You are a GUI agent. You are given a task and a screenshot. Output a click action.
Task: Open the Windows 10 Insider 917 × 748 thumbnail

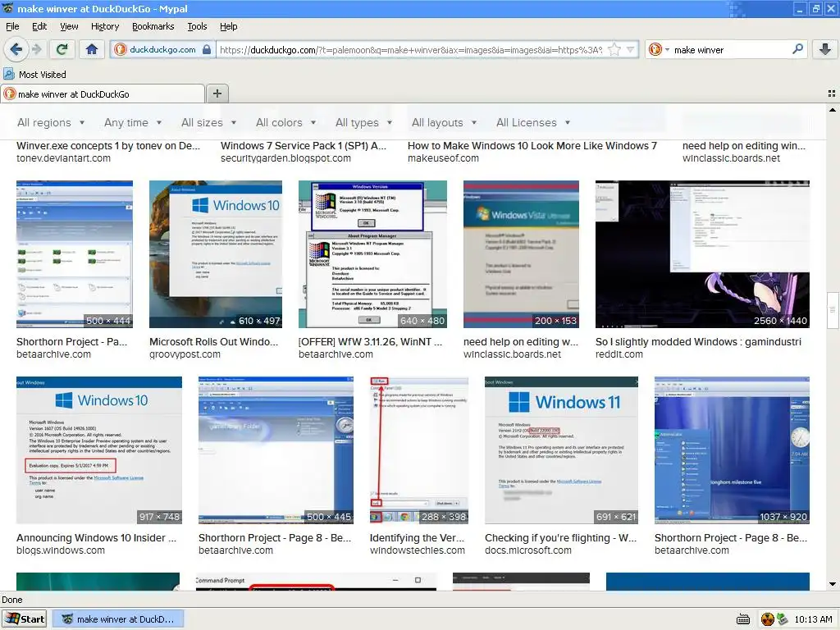(99, 450)
